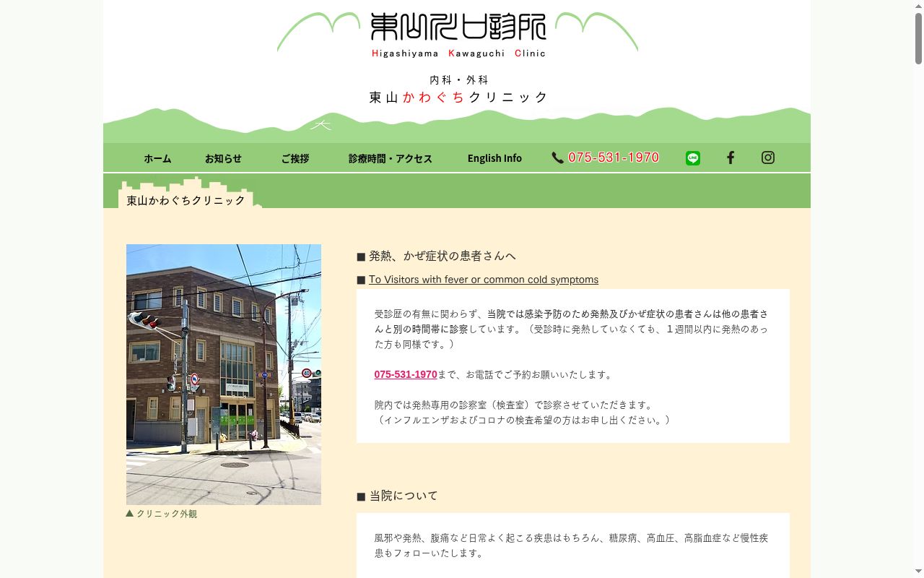The image size is (924, 578).
Task: Click the clinic exterior photo
Action: click(224, 374)
